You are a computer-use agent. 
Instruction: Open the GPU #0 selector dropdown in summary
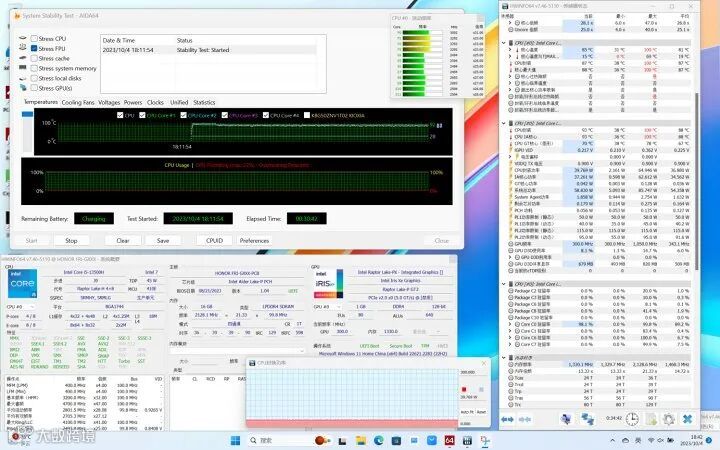tap(328, 307)
